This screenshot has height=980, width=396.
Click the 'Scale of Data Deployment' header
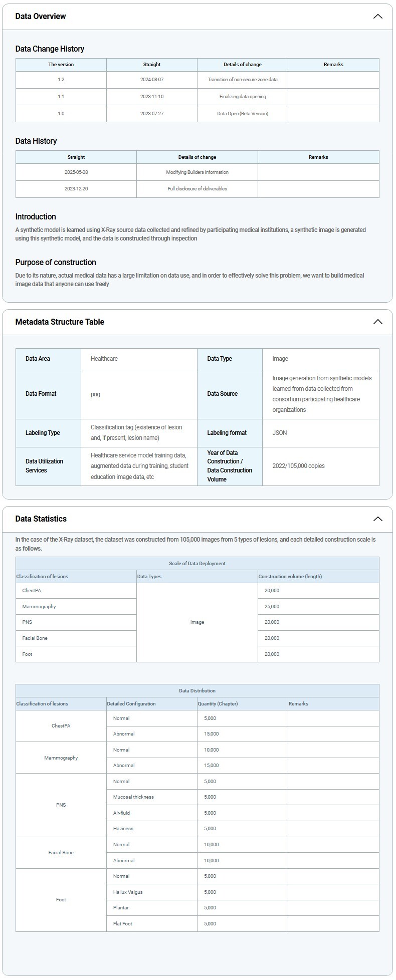(x=197, y=564)
